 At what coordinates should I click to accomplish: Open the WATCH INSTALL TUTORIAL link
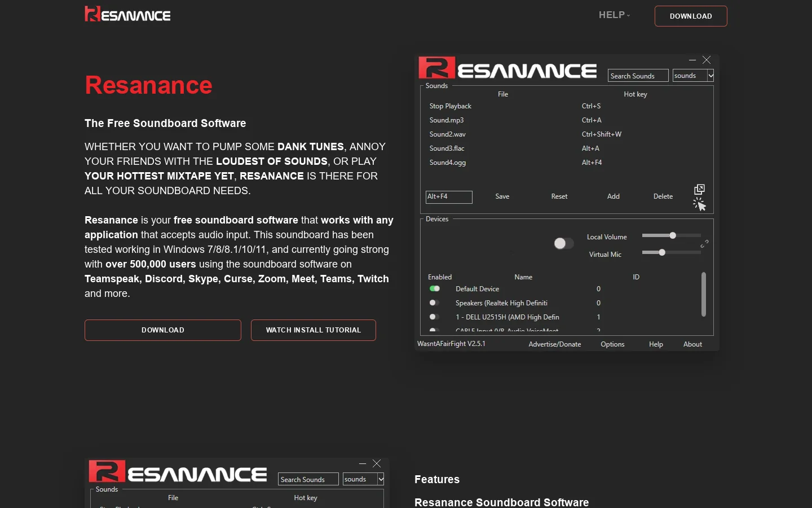(314, 330)
